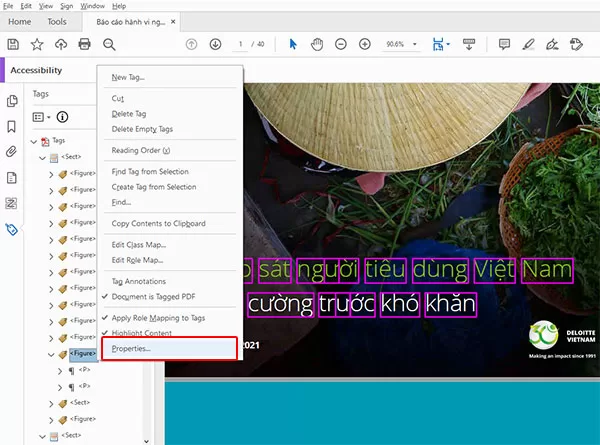Click the upload to cloud icon
The height and width of the screenshot is (445, 600).
point(61,44)
